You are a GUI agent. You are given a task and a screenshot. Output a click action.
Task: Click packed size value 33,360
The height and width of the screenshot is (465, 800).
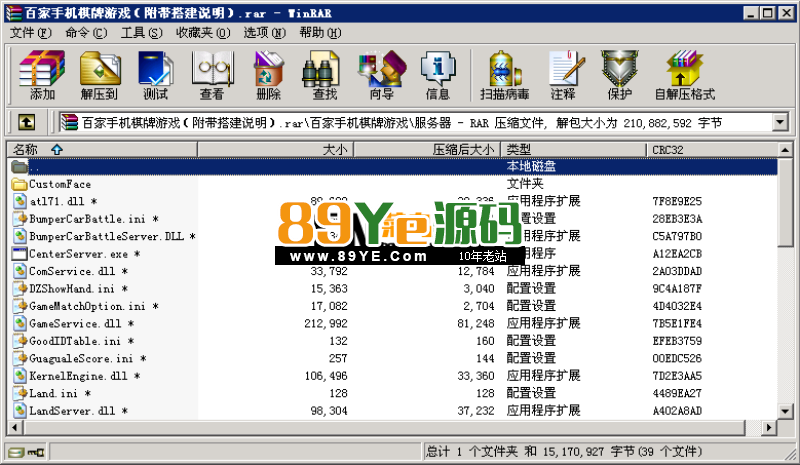[476, 376]
